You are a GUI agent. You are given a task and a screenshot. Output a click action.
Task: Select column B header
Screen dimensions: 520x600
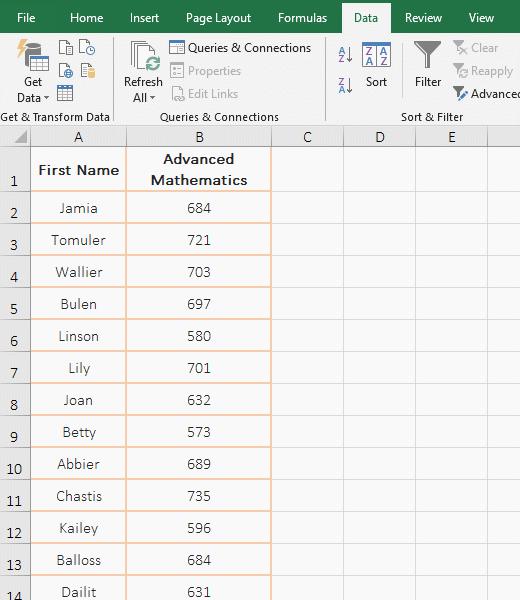point(199,137)
